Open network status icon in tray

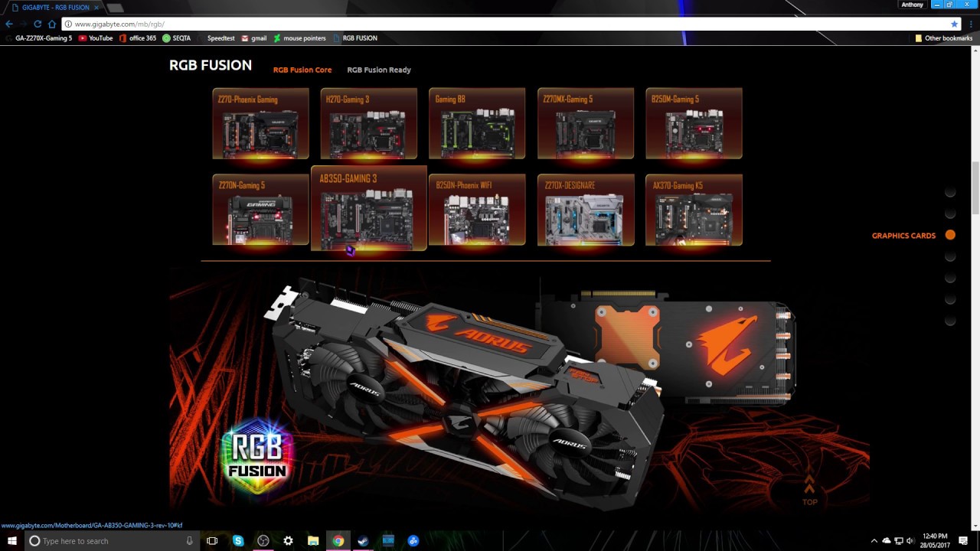(x=899, y=540)
